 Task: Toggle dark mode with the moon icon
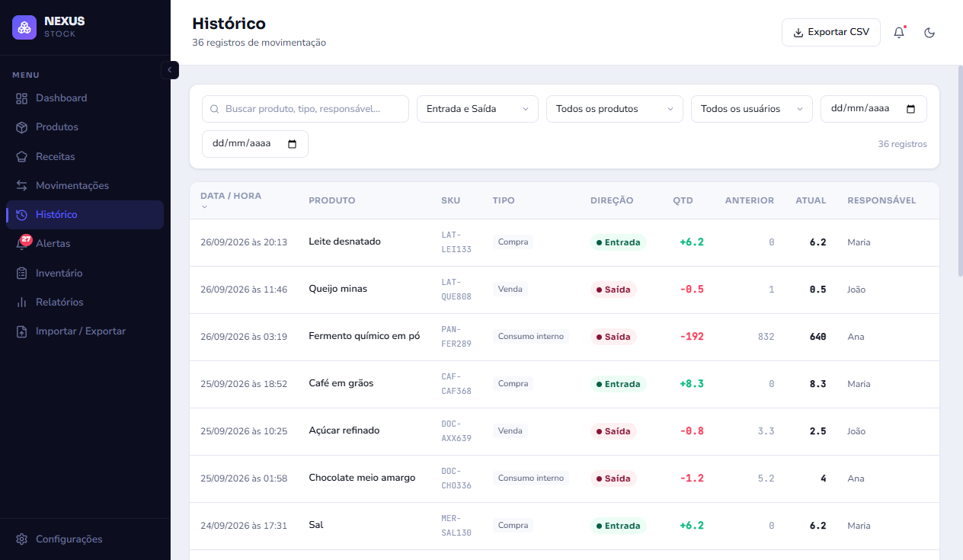[929, 33]
